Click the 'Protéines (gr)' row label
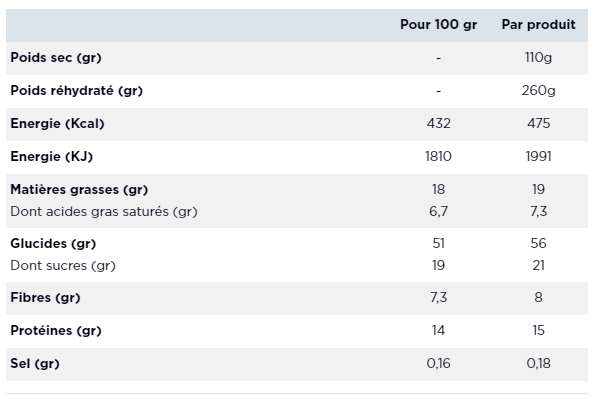 click(56, 331)
